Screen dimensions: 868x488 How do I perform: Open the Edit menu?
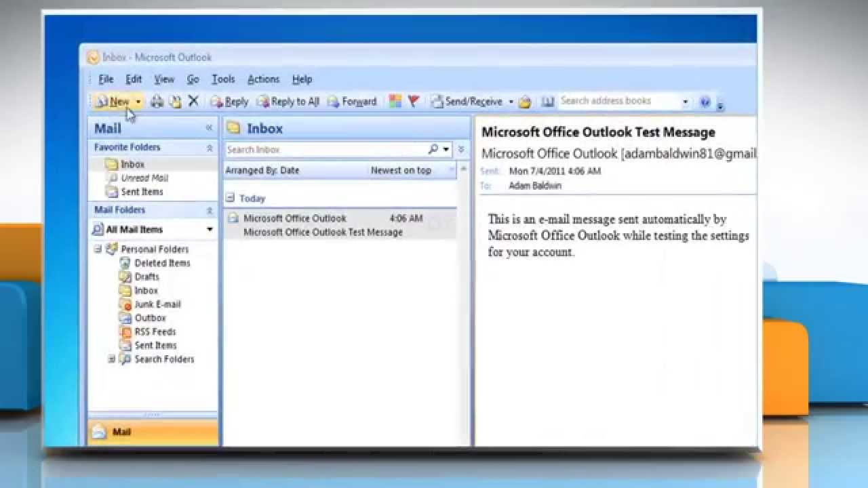134,79
